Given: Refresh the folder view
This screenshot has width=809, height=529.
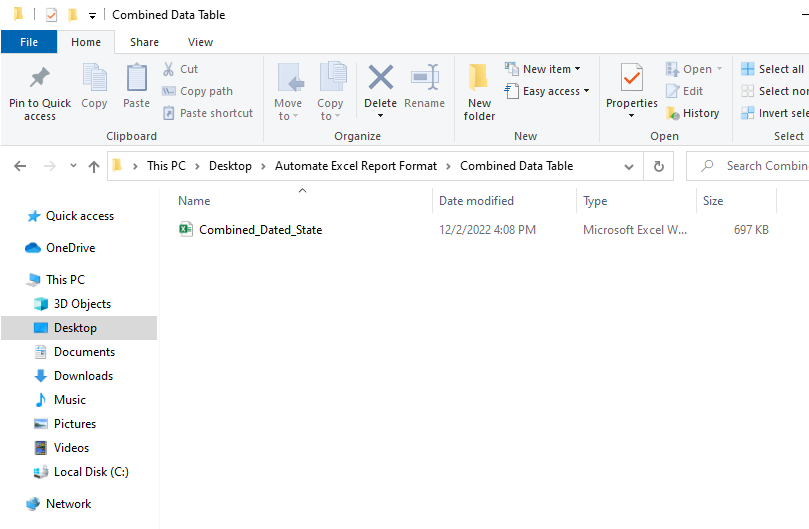Looking at the screenshot, I should (x=659, y=166).
